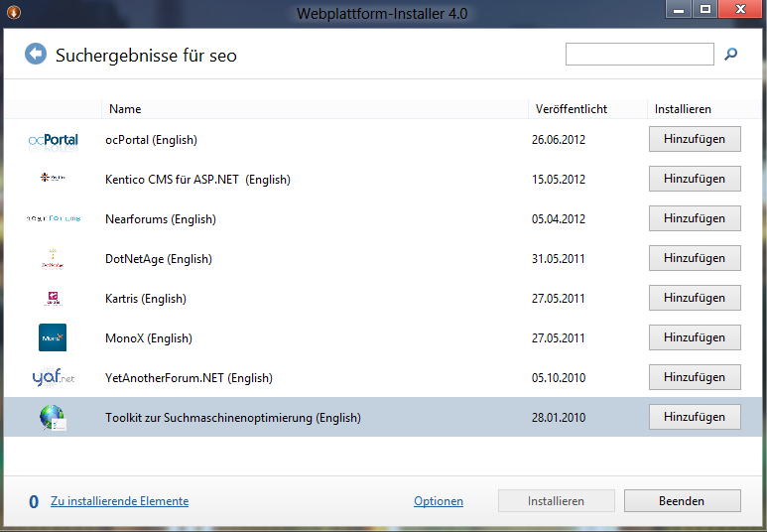The image size is (767, 532).
Task: Click the Kartris logo icon
Action: click(53, 299)
